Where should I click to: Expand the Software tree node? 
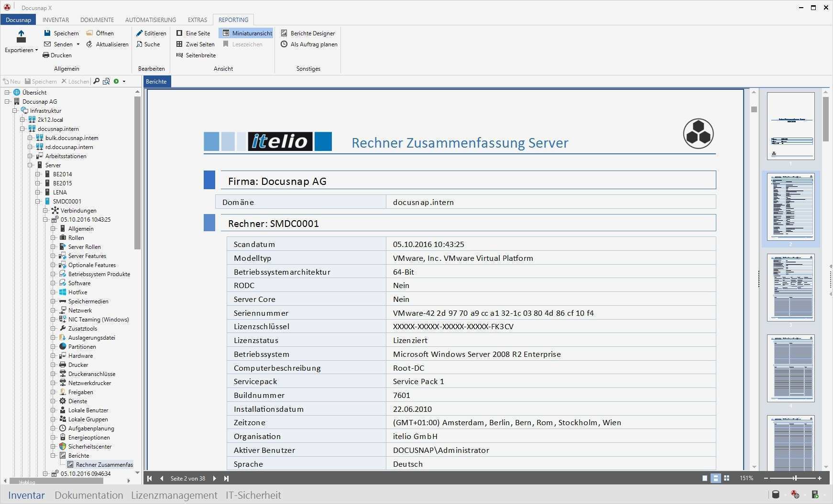point(53,283)
